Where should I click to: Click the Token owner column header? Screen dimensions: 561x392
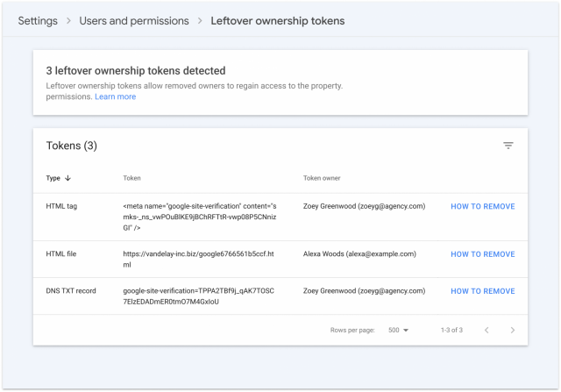[321, 178]
